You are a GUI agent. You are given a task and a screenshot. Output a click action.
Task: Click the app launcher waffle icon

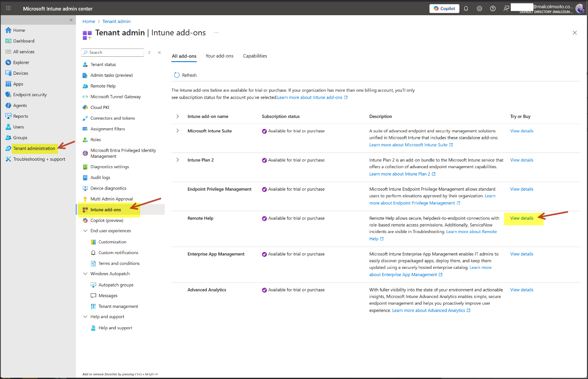pos(8,8)
